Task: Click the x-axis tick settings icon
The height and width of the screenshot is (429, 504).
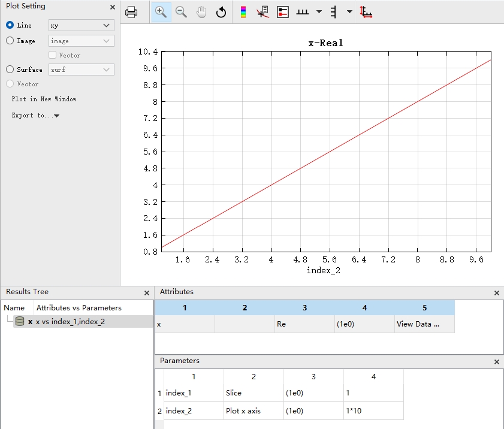Action: (303, 12)
